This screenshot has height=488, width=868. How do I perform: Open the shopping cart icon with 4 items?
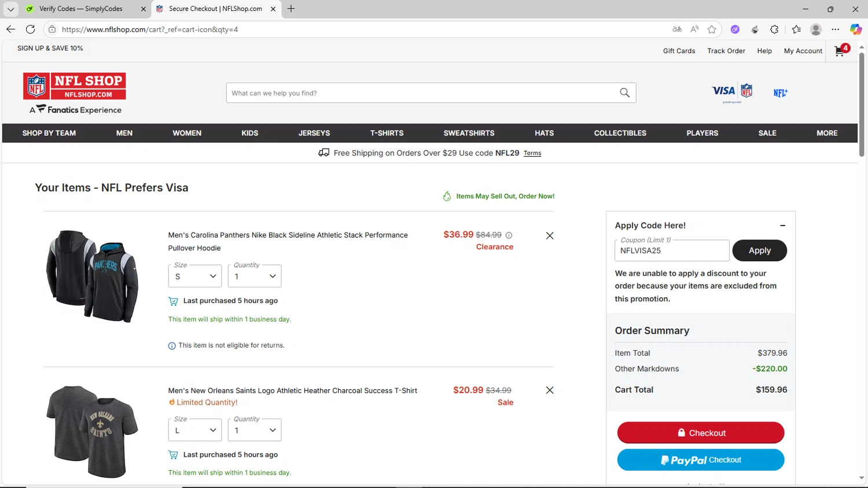(842, 51)
